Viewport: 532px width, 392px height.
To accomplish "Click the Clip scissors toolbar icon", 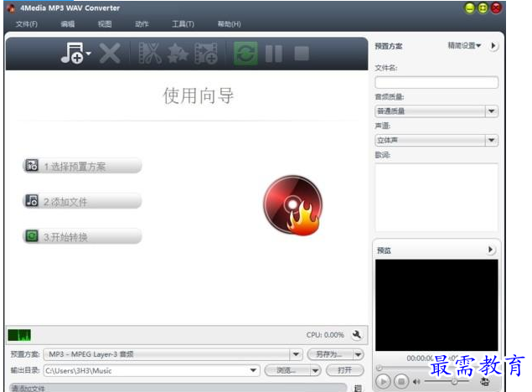I will [x=150, y=54].
